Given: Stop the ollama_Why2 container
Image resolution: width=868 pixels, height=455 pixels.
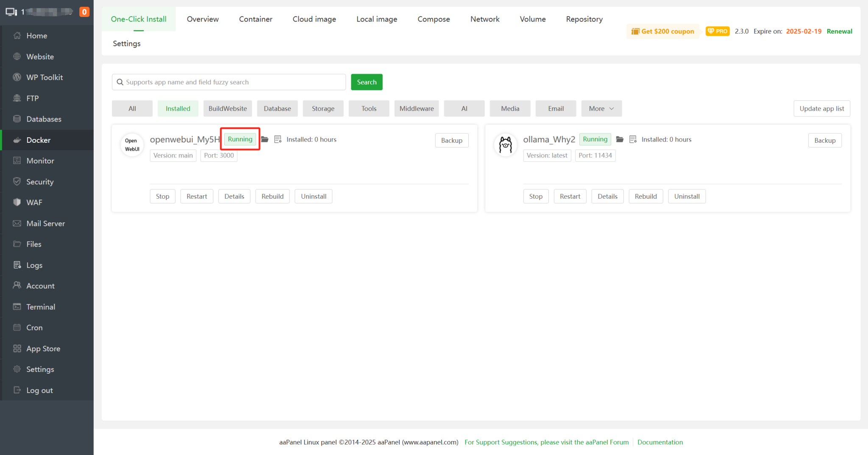Looking at the screenshot, I should point(535,196).
